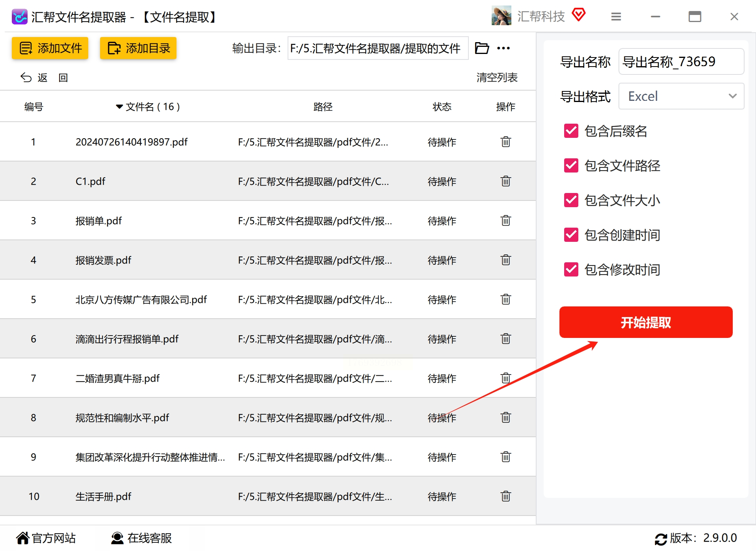
Task: Open 在线客服 support link
Action: [141, 538]
